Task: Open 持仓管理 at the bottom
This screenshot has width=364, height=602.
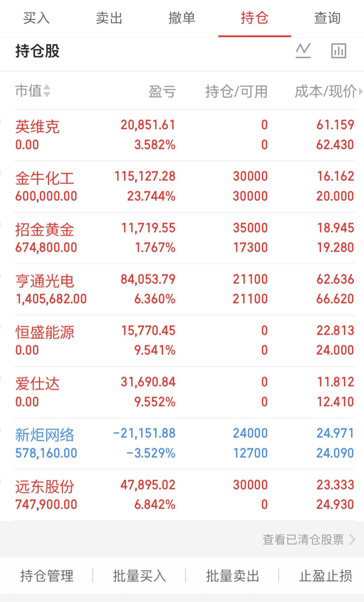Action: coord(46,576)
